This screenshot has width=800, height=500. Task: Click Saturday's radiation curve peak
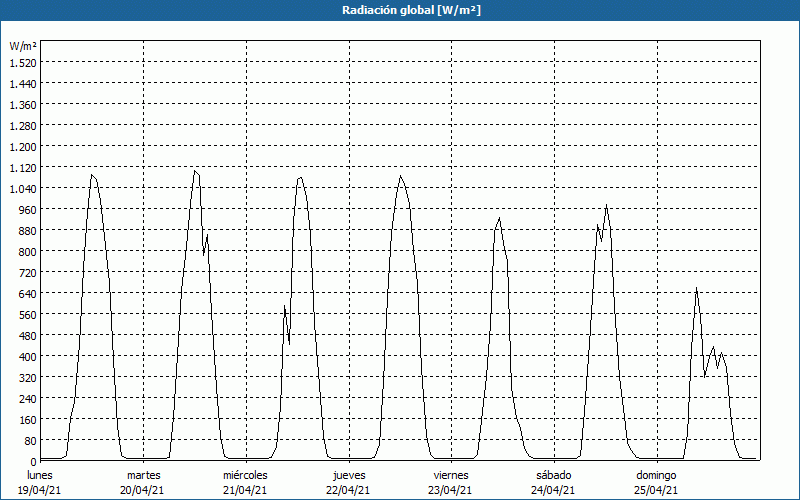(x=606, y=205)
